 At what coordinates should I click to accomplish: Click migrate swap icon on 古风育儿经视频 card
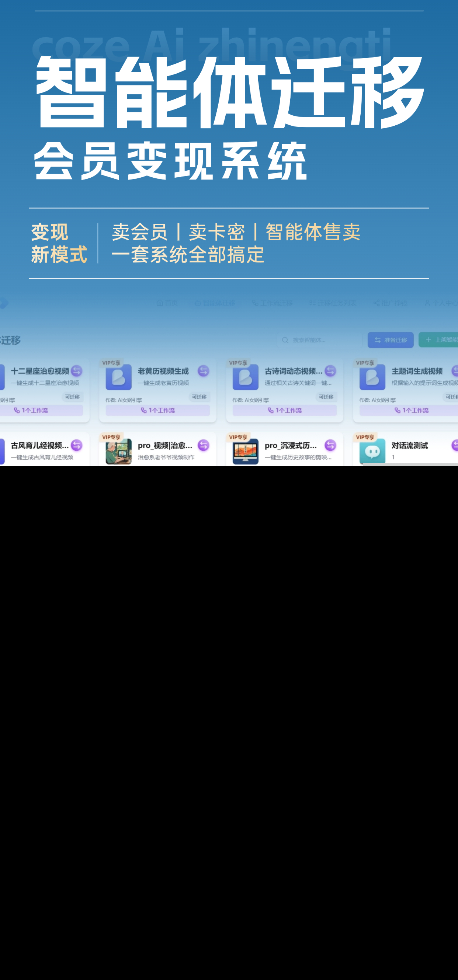77,445
